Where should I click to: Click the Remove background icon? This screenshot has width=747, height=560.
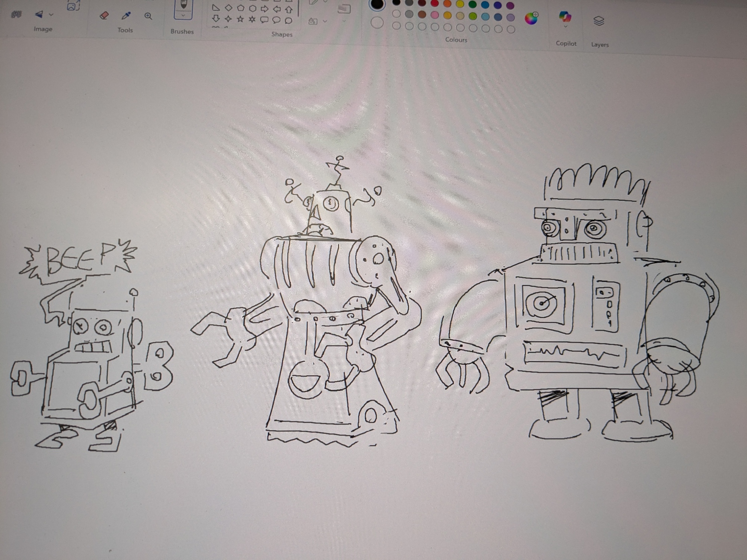tap(16, 15)
